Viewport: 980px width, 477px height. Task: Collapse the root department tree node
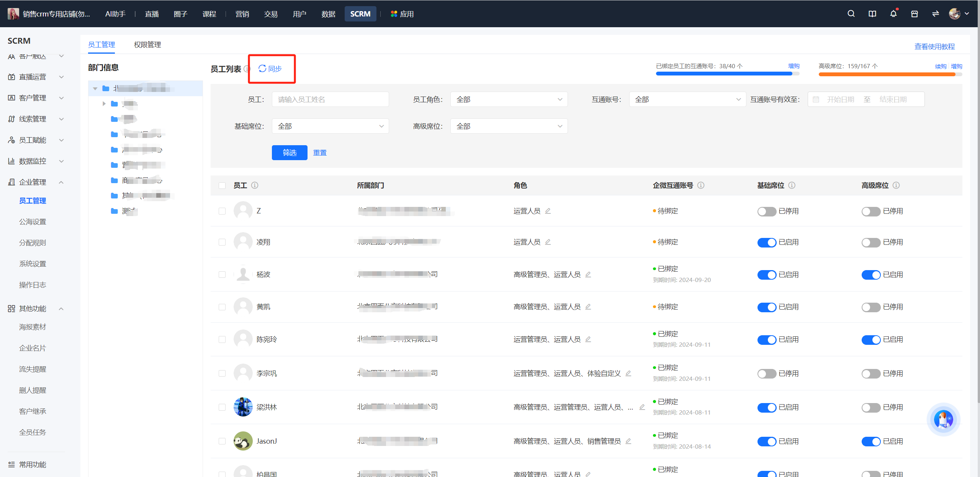pyautogui.click(x=95, y=89)
